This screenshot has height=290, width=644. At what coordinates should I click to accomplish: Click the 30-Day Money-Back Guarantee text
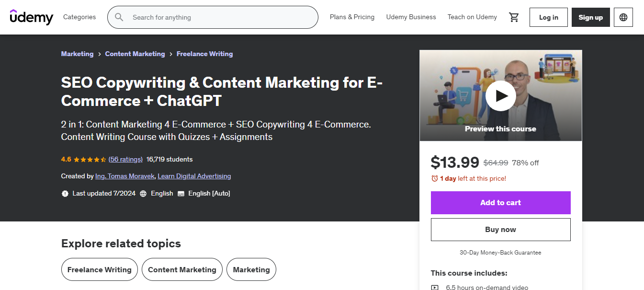coord(501,253)
